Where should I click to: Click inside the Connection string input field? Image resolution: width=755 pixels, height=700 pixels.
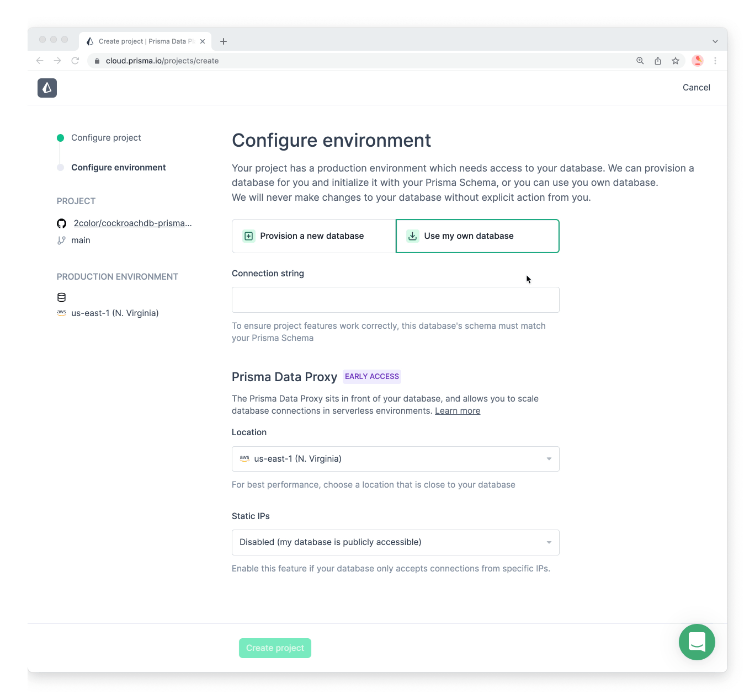coord(395,300)
